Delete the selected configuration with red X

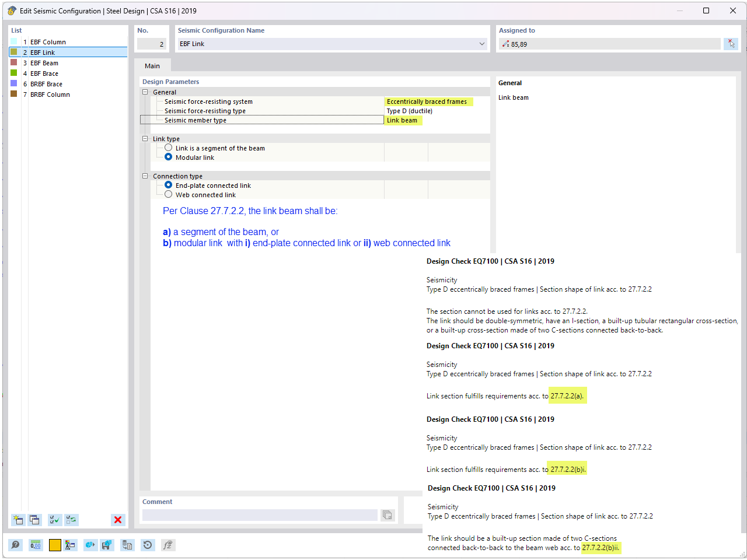coord(118,520)
